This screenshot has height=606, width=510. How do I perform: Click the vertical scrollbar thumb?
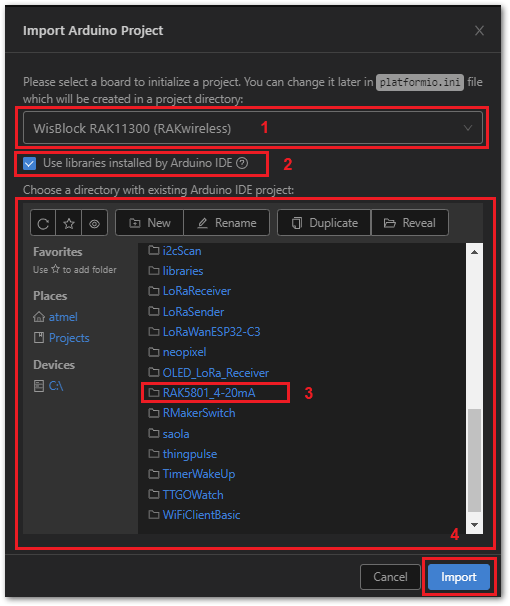click(x=474, y=460)
